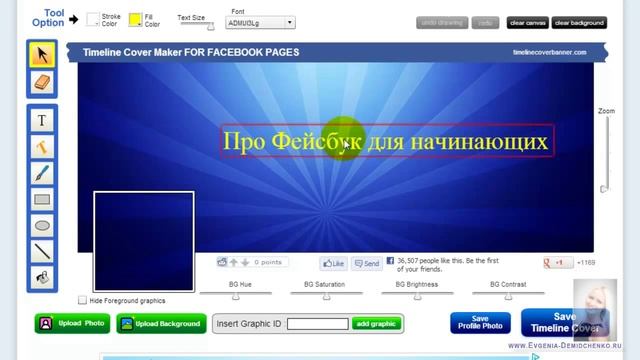Click the BG Contrast slider

(508, 294)
